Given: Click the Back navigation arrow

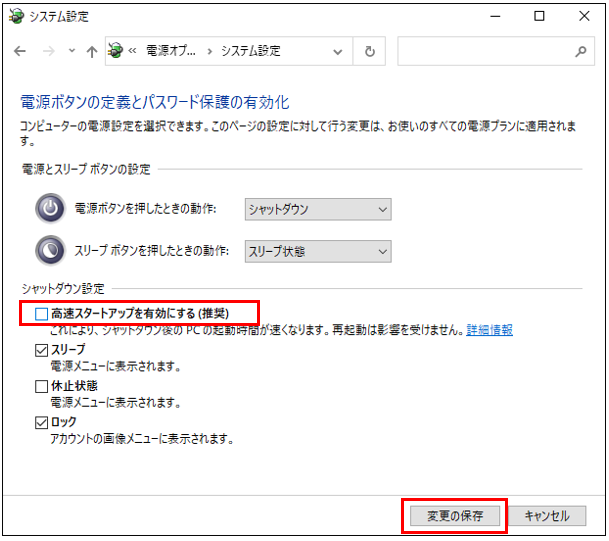Looking at the screenshot, I should [20, 51].
